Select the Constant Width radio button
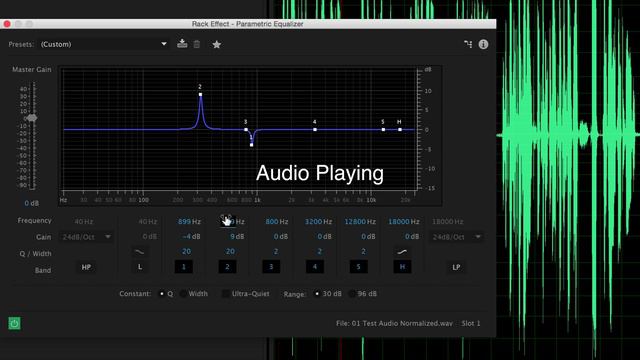The width and height of the screenshot is (640, 360). pyautogui.click(x=184, y=293)
